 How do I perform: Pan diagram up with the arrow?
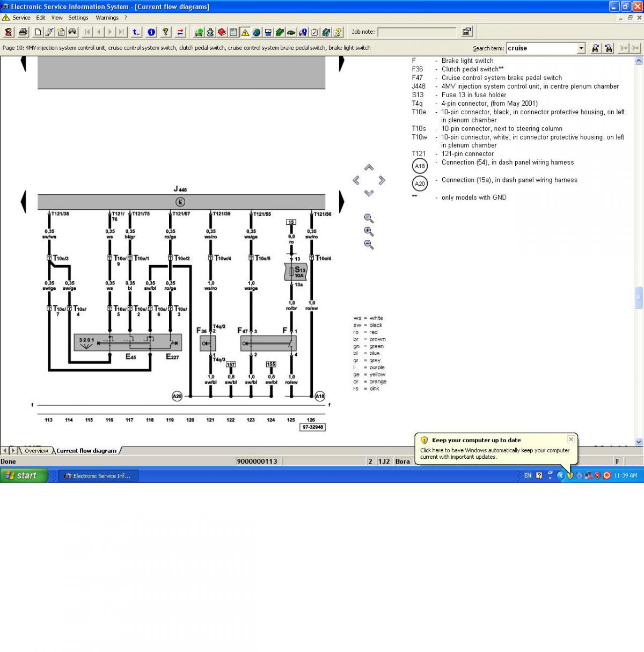(369, 168)
